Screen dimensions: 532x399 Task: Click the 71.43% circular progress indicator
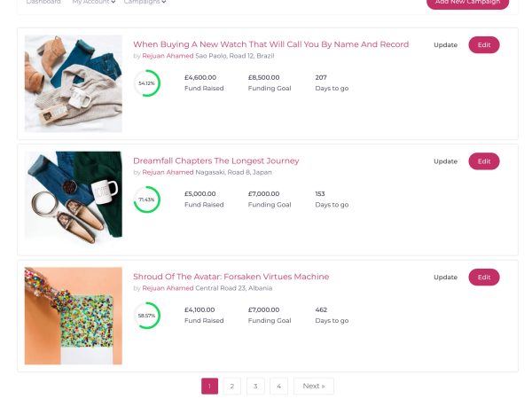coord(147,199)
